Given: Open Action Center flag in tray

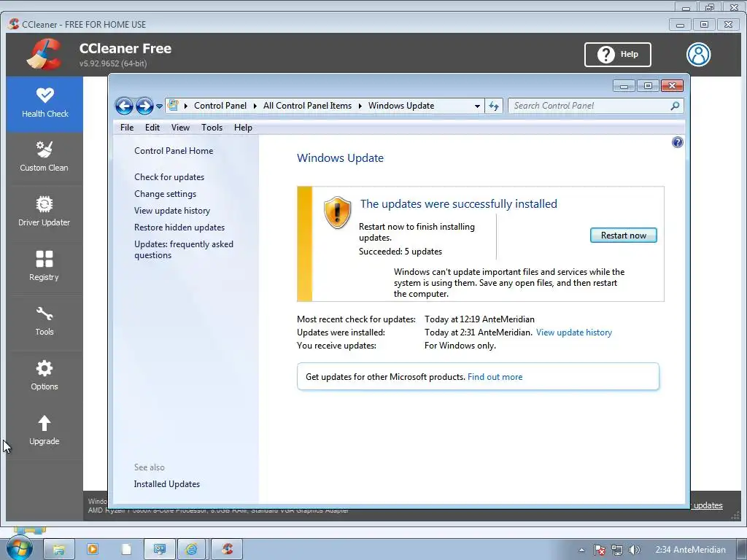Looking at the screenshot, I should [600, 550].
